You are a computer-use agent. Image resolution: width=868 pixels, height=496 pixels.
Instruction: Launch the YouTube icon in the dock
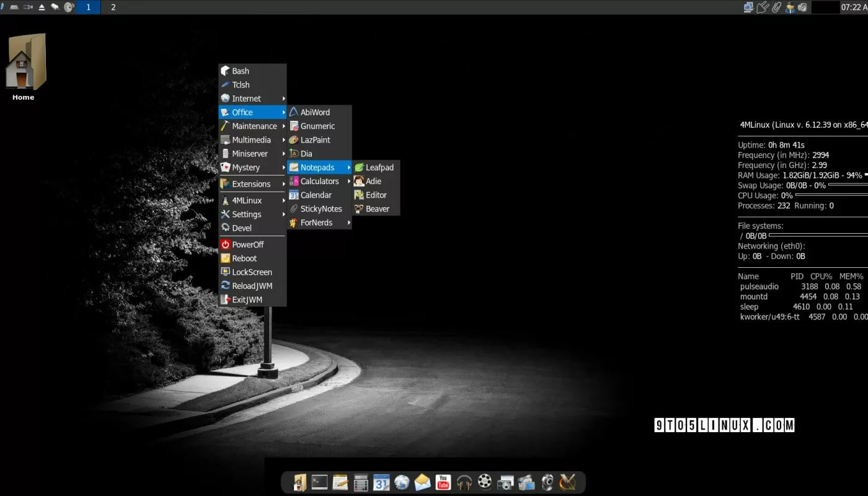(443, 482)
